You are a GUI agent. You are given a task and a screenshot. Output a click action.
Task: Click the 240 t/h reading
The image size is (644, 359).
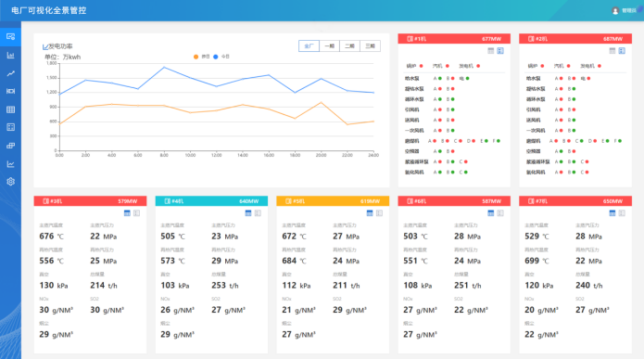(589, 286)
